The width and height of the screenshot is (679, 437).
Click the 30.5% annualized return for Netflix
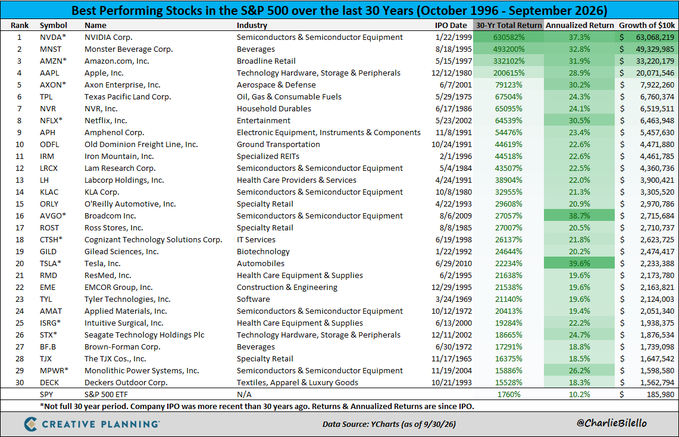coord(579,120)
